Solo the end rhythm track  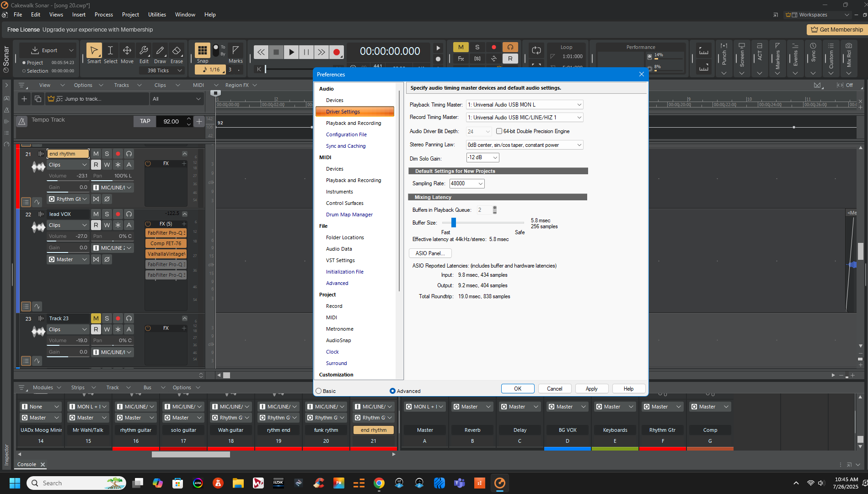[x=107, y=154]
